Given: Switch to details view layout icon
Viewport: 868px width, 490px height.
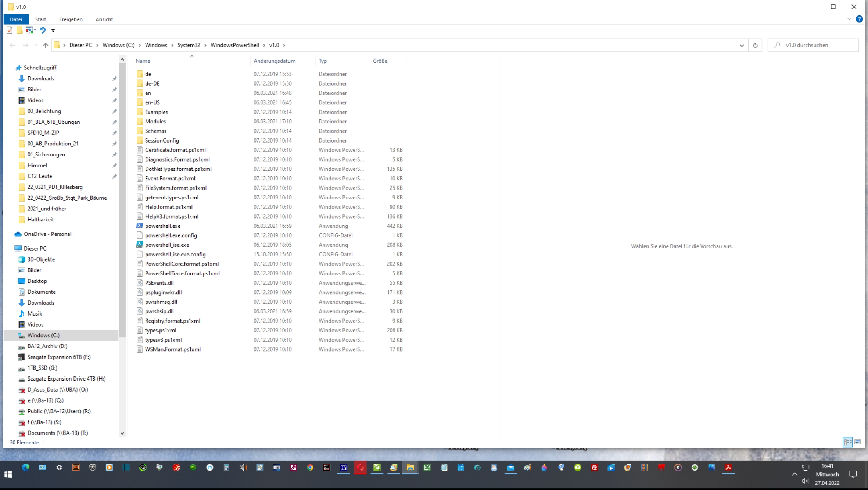Looking at the screenshot, I should (847, 442).
